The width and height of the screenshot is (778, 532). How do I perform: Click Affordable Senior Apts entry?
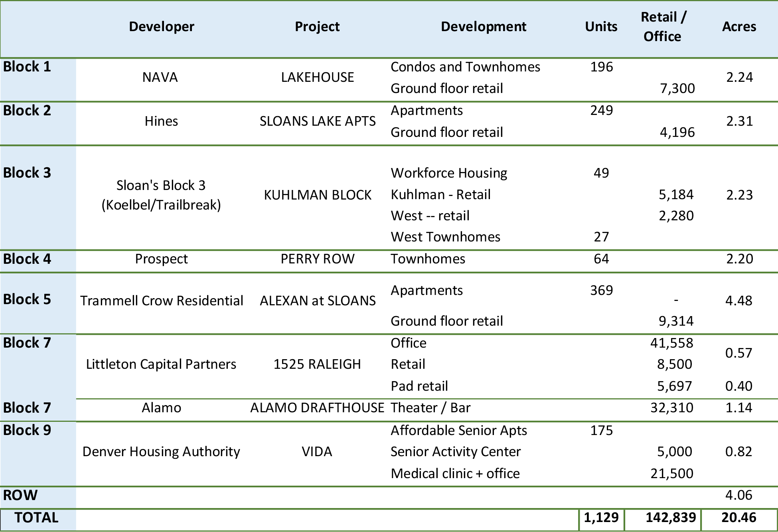click(x=459, y=430)
